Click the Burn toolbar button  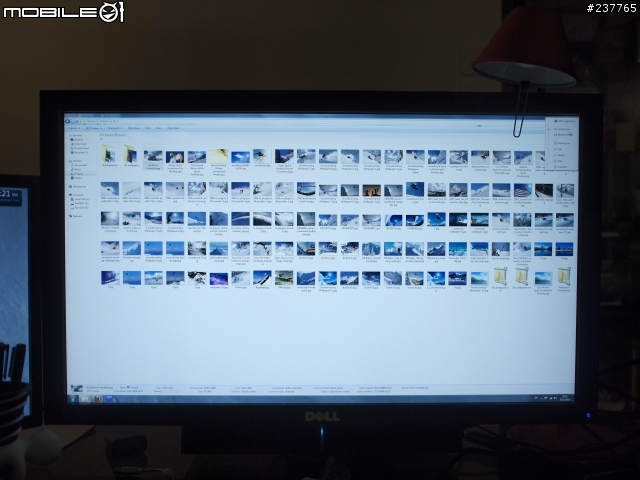click(x=159, y=128)
